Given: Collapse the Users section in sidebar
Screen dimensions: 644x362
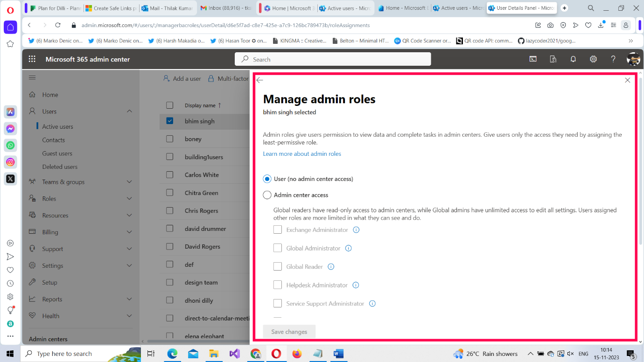Looking at the screenshot, I should point(130,111).
